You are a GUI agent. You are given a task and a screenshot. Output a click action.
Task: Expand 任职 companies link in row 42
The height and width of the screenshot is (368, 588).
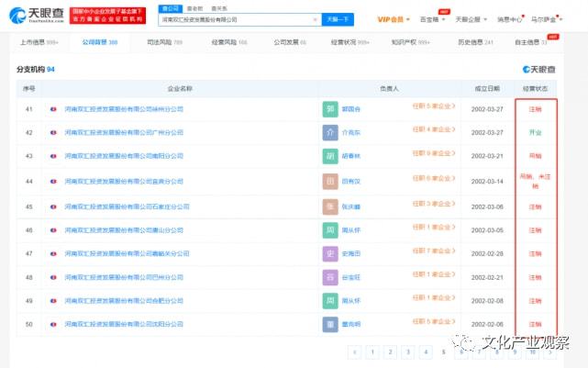(x=434, y=129)
